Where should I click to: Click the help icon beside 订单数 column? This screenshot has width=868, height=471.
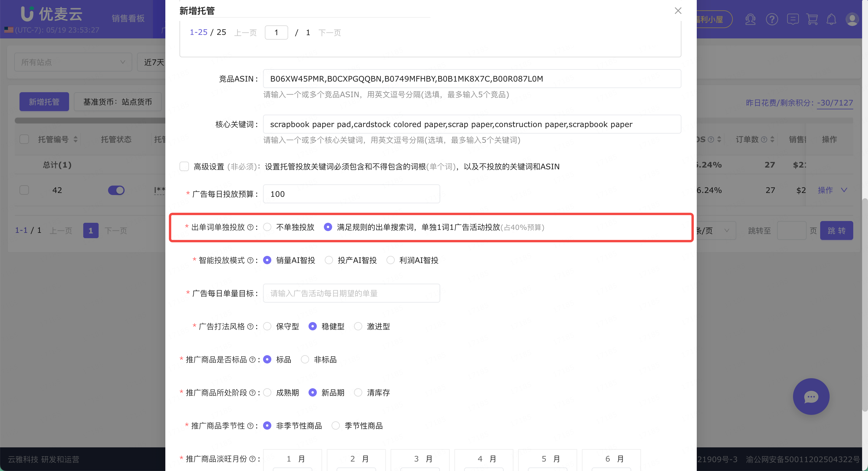coord(764,139)
